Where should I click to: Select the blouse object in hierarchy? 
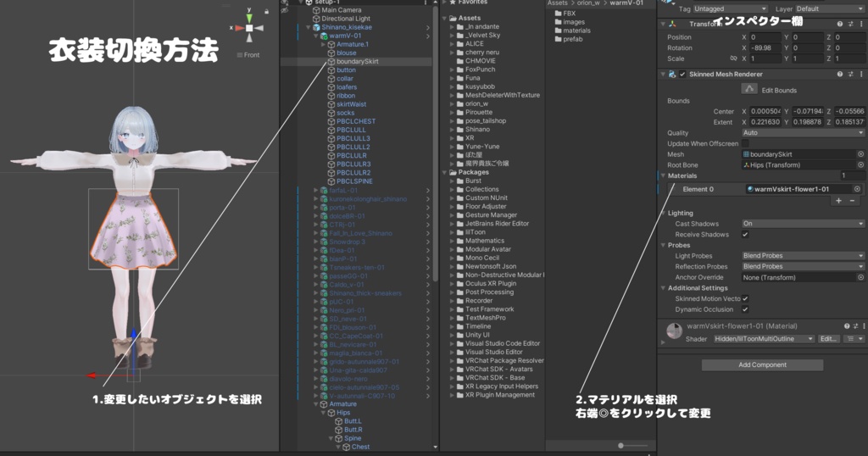[x=346, y=53]
